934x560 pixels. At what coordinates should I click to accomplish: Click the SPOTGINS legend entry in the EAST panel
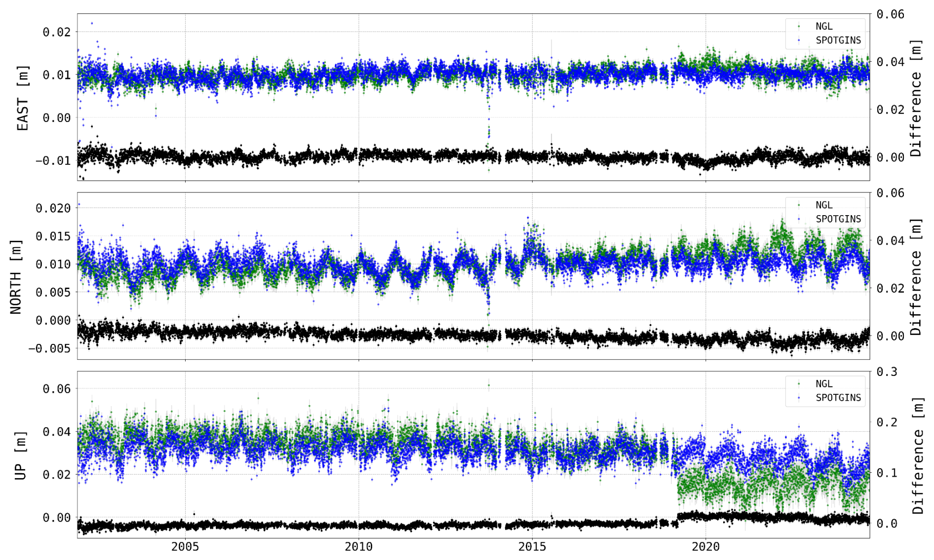(x=838, y=40)
